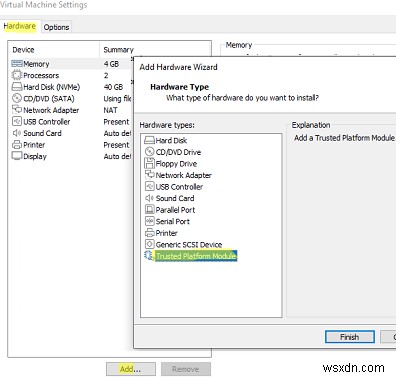
Task: Select 'CD/DVD Drive' text in hardware types
Action: (178, 152)
